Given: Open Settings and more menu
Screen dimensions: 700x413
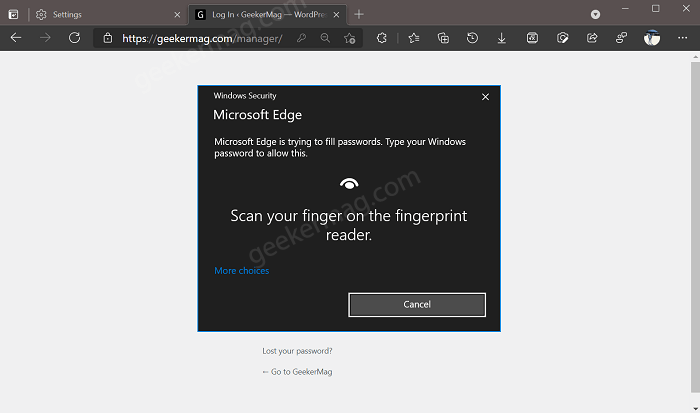Looking at the screenshot, I should click(683, 38).
